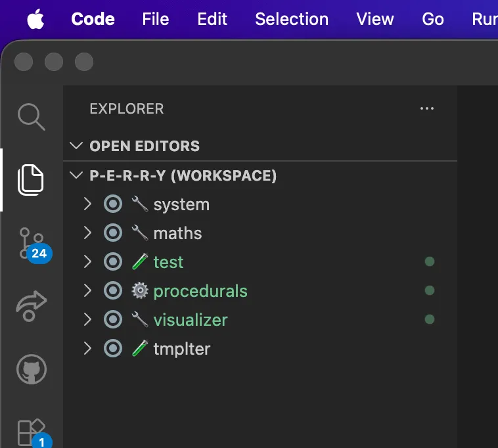Click the test tube icon beside tmplter
Screen dimensions: 498x448
click(x=140, y=348)
